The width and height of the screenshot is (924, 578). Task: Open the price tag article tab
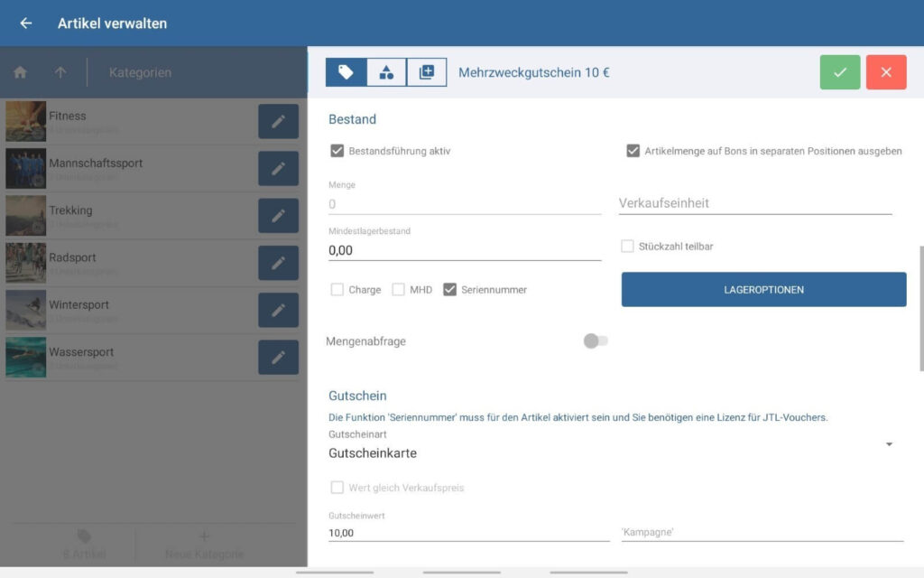coord(346,72)
